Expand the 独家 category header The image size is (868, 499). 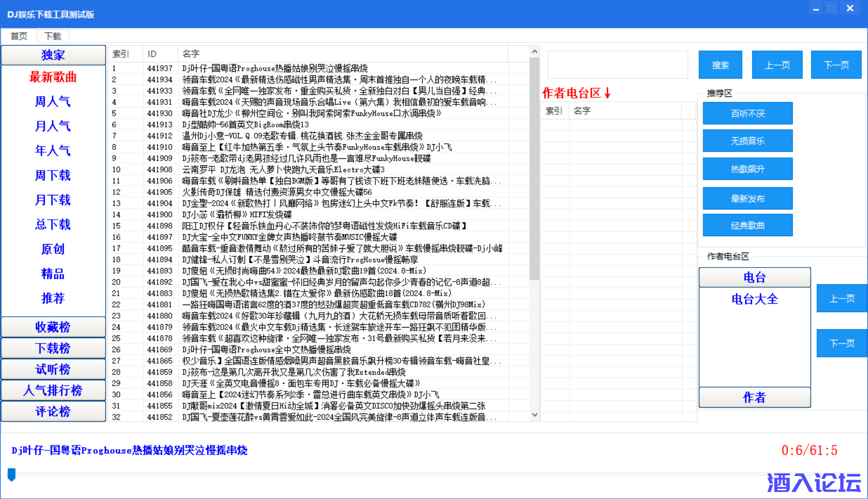[53, 55]
